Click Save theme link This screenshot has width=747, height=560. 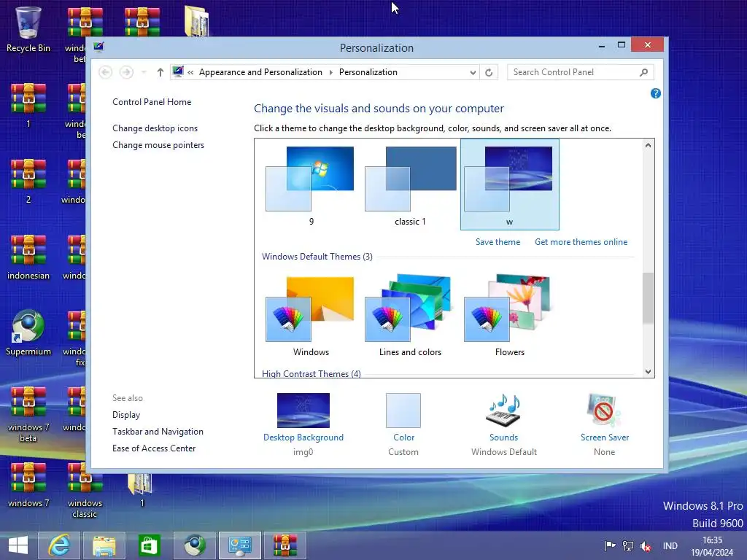498,242
